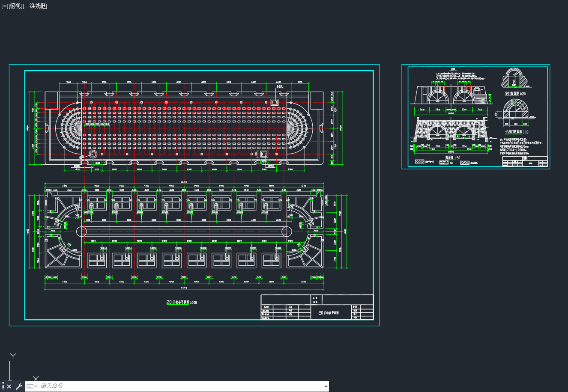Open the [-] viewport controls menu

click(5, 6)
